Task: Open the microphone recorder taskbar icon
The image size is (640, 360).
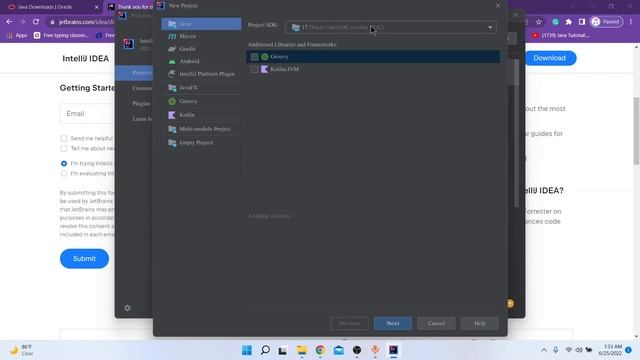Action: point(375,350)
